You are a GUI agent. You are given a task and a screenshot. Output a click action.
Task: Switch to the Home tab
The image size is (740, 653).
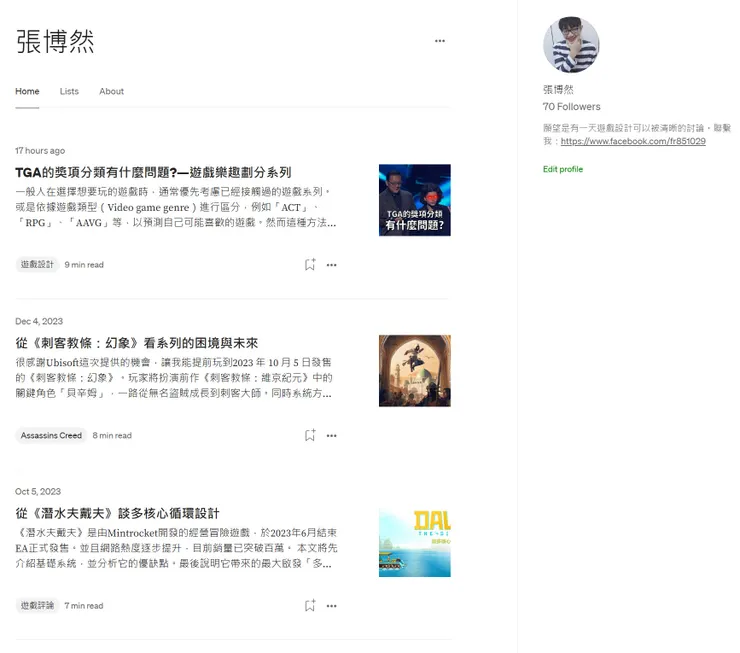(x=27, y=91)
